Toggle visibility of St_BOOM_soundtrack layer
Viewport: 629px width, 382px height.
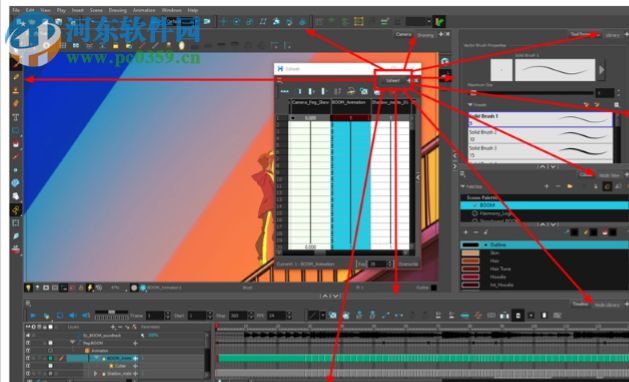[x=28, y=335]
